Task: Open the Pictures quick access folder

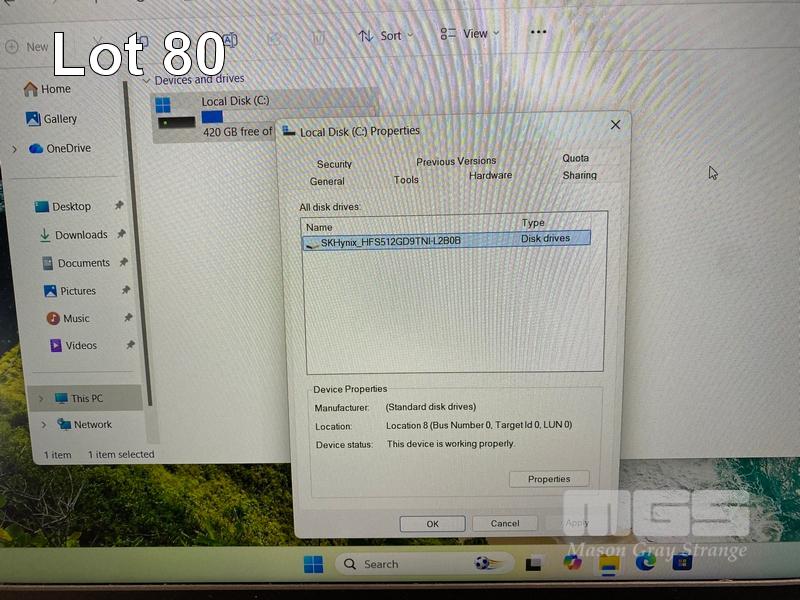Action: pos(70,291)
